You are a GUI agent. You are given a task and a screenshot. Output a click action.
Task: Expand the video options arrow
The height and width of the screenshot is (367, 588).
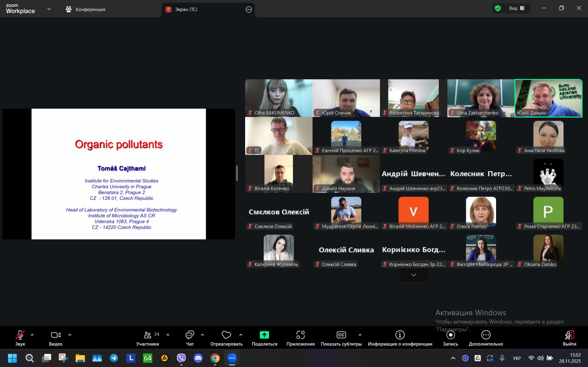(x=70, y=335)
